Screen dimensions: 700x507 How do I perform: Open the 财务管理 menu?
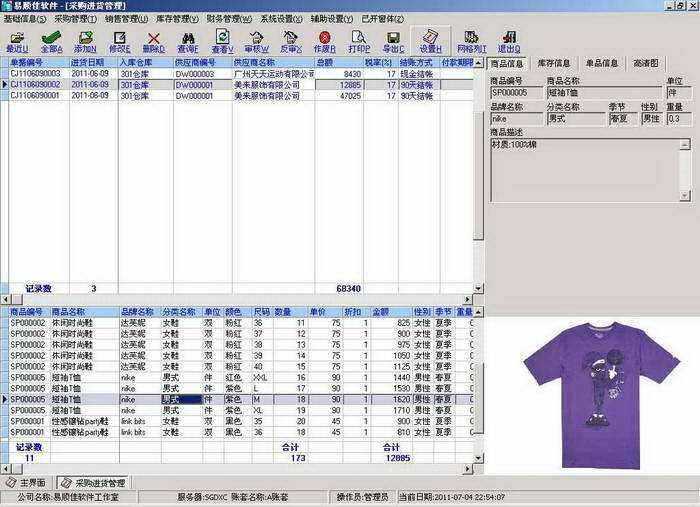pos(226,19)
